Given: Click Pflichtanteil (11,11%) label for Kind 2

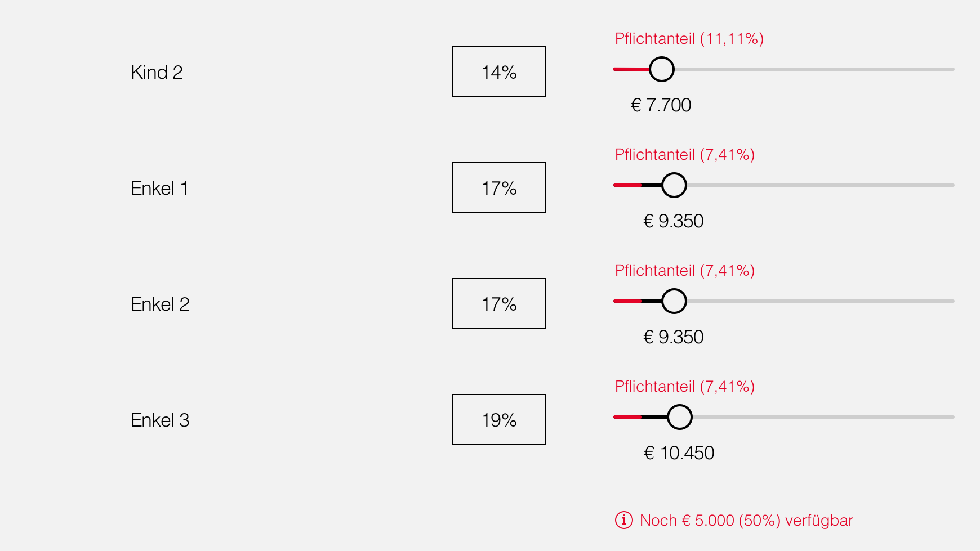Looking at the screenshot, I should point(689,39).
